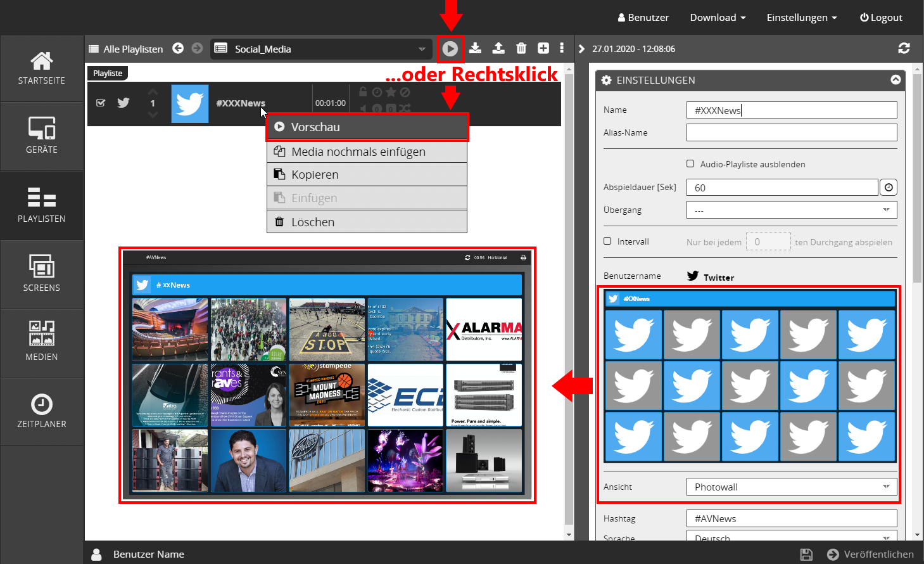The height and width of the screenshot is (564, 924).
Task: Click the star icon on #XXXNews item
Action: pos(391,92)
